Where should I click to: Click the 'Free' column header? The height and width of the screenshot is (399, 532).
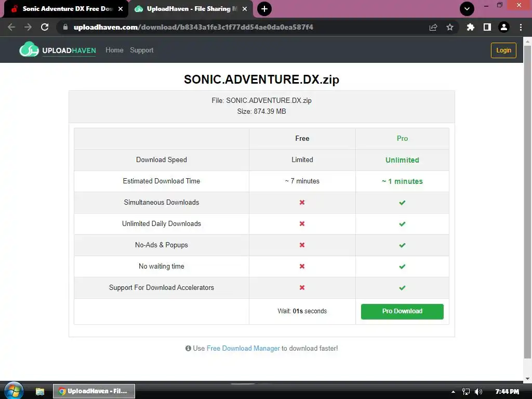pyautogui.click(x=302, y=138)
